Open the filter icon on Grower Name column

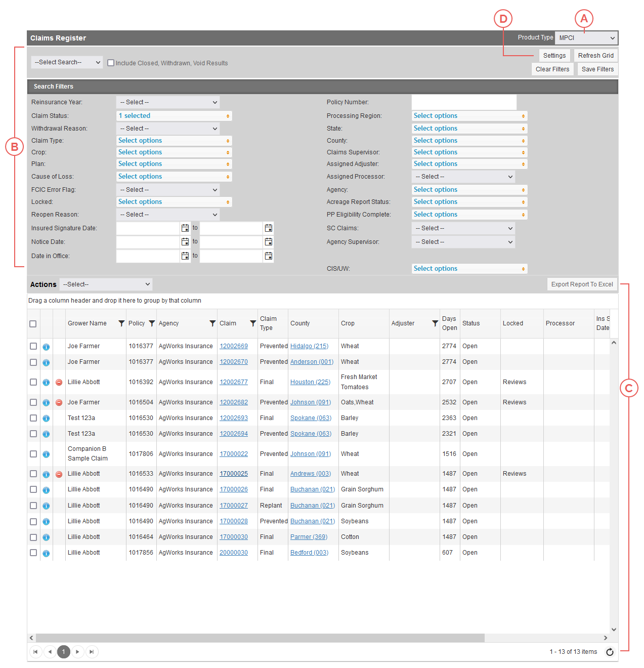point(120,323)
